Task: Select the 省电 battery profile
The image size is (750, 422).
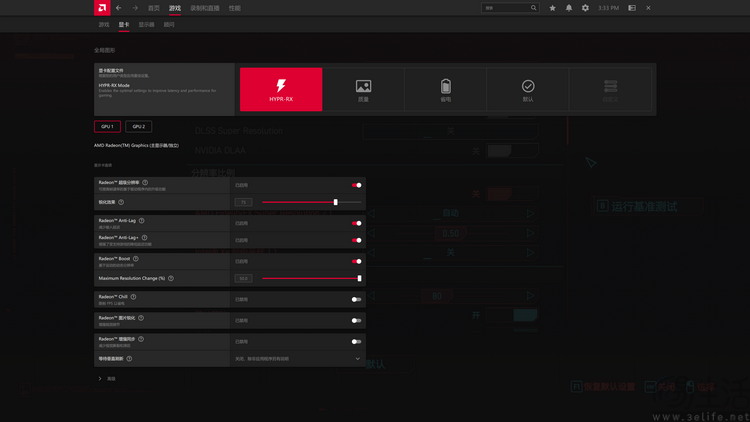Action: (446, 89)
